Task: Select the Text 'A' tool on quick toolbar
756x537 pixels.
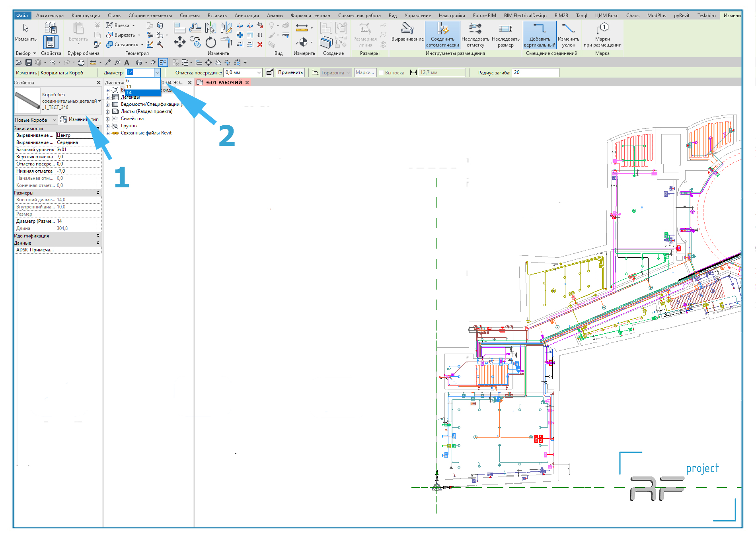Action: click(127, 62)
